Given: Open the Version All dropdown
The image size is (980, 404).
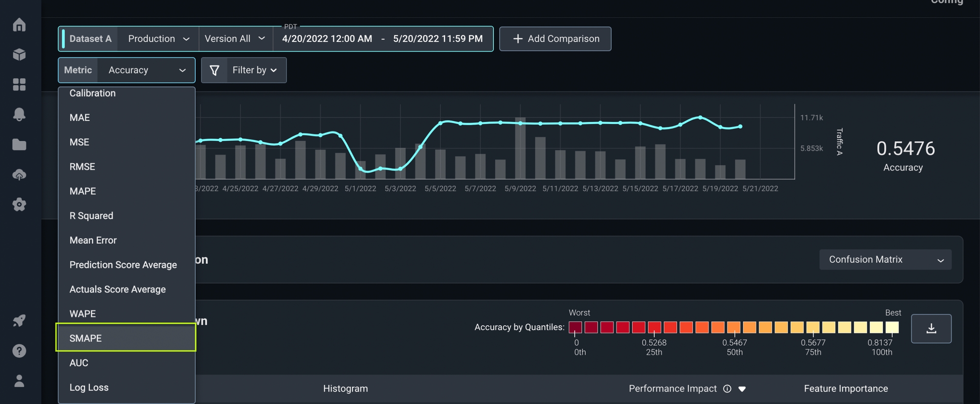Looking at the screenshot, I should pyautogui.click(x=235, y=39).
